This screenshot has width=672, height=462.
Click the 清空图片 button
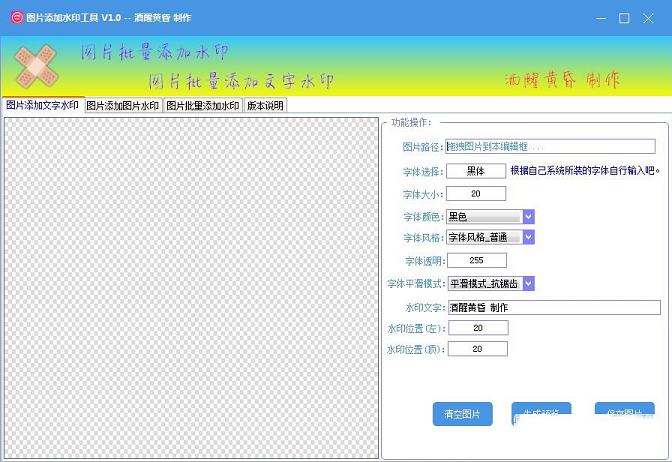pyautogui.click(x=462, y=413)
